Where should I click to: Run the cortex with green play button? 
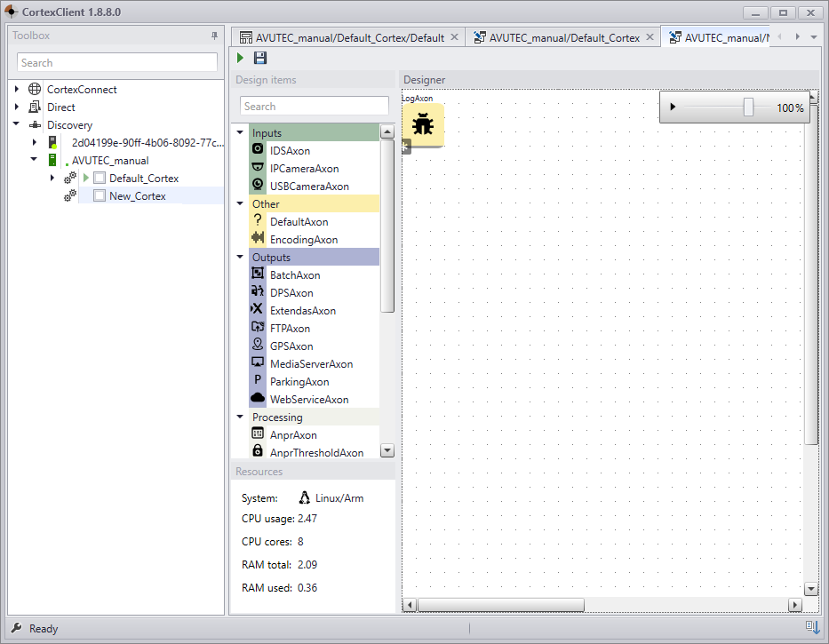(x=240, y=58)
